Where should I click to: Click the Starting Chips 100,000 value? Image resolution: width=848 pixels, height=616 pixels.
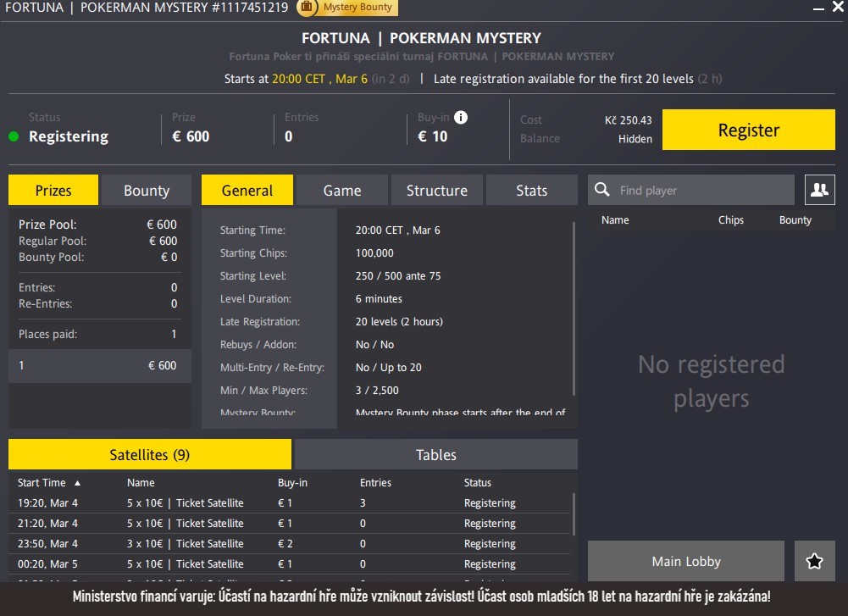(374, 253)
